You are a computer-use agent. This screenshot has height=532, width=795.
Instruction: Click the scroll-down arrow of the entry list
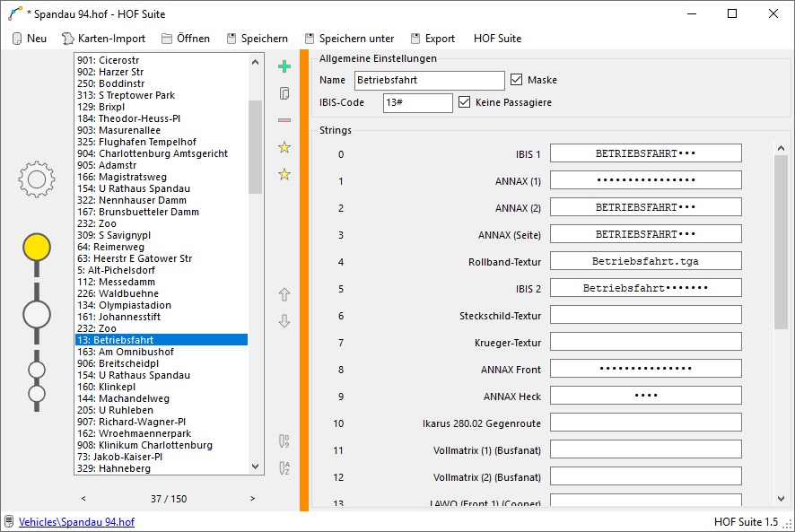coord(257,467)
